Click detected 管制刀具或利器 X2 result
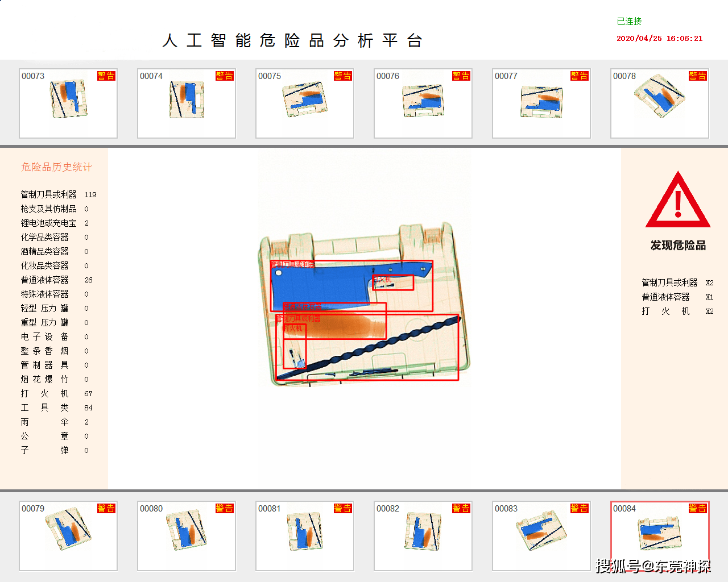 click(x=677, y=282)
